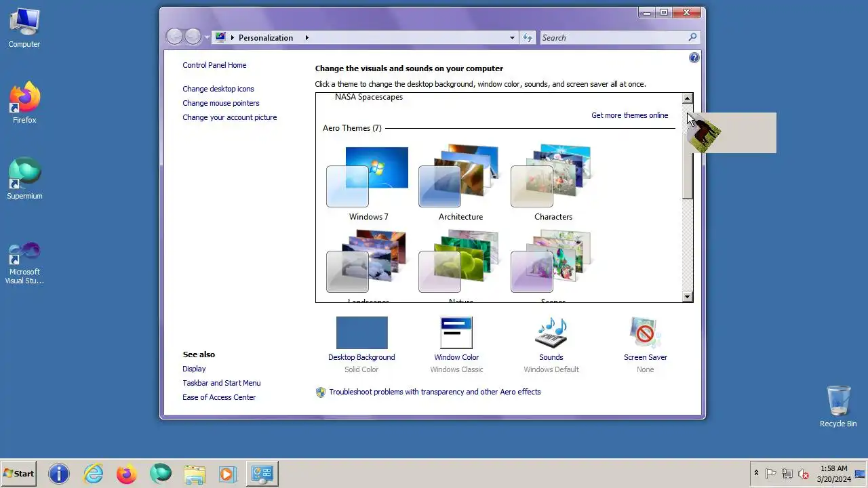The image size is (868, 488).
Task: Click the taskbar clock showing 1:58 AM
Action: tap(833, 474)
